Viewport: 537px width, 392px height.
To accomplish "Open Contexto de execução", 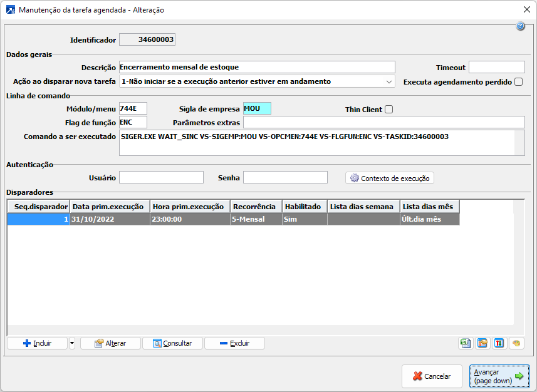I will pyautogui.click(x=390, y=178).
